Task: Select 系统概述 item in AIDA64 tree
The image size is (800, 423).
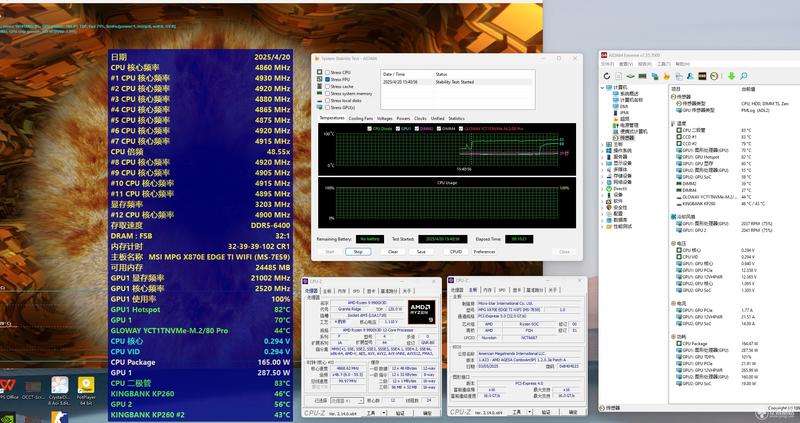Action: pos(629,94)
